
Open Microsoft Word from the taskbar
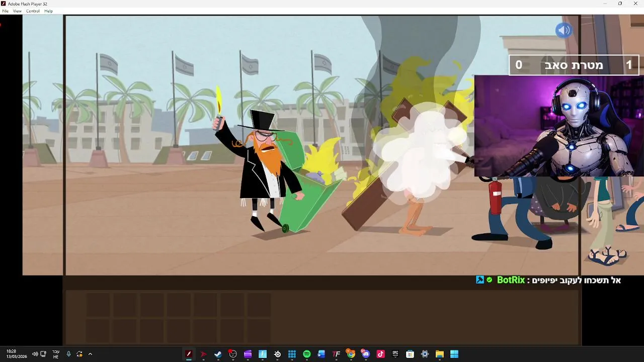[321, 354]
